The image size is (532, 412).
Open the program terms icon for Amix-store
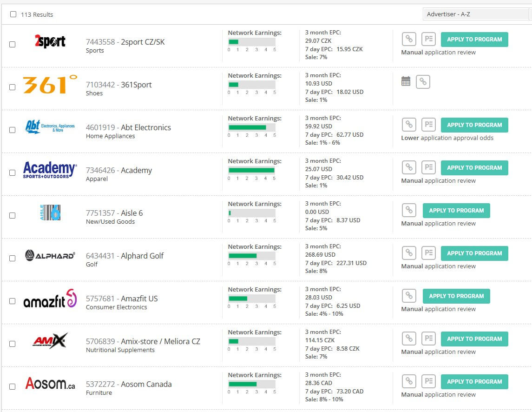click(428, 339)
